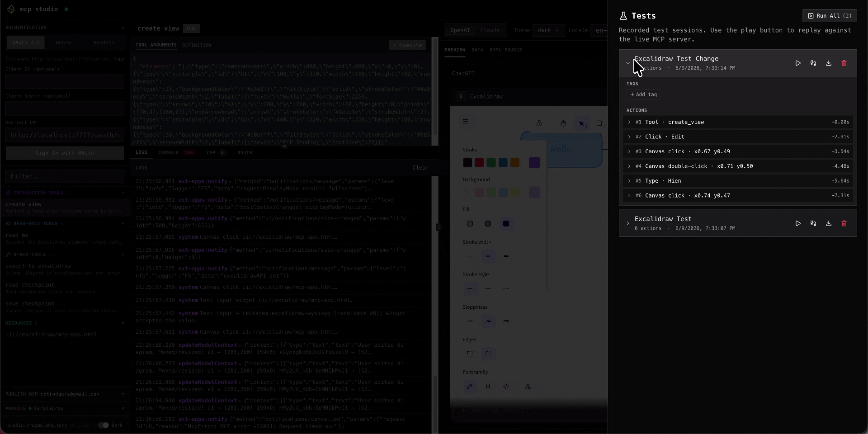Pick the yellow background color swatch
868x434 pixels.
point(514,193)
